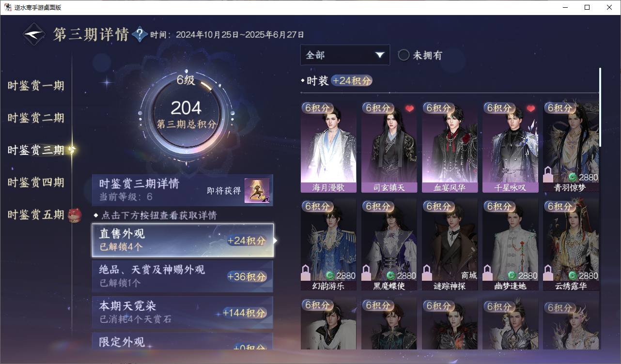621x364 pixels.
Task: Select the 绝品、天赏及神赐外观 button
Action: (x=183, y=276)
